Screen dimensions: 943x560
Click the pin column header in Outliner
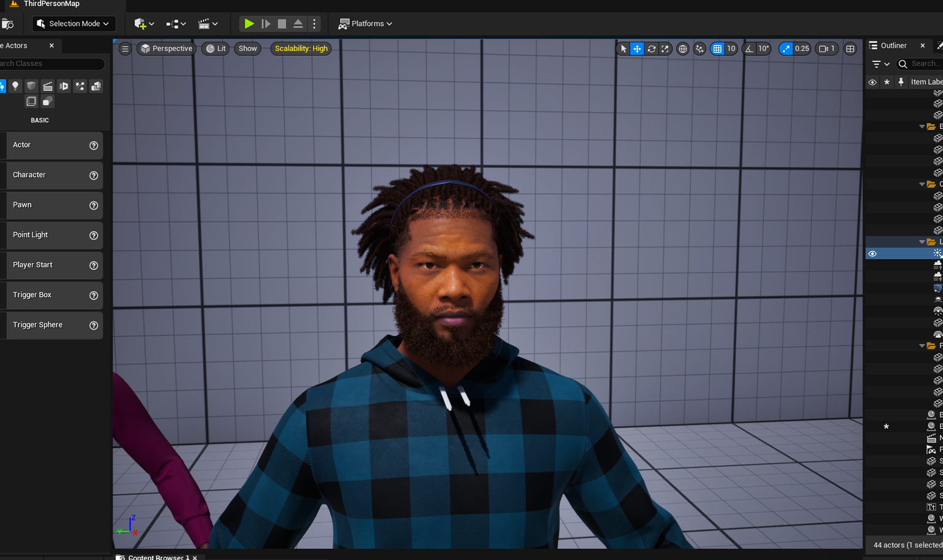901,82
